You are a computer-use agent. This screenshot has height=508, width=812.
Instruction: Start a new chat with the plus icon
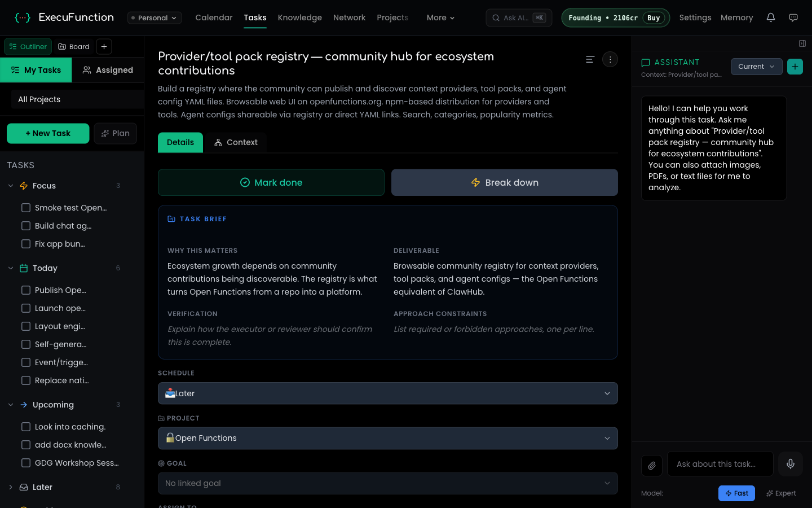tap(795, 66)
